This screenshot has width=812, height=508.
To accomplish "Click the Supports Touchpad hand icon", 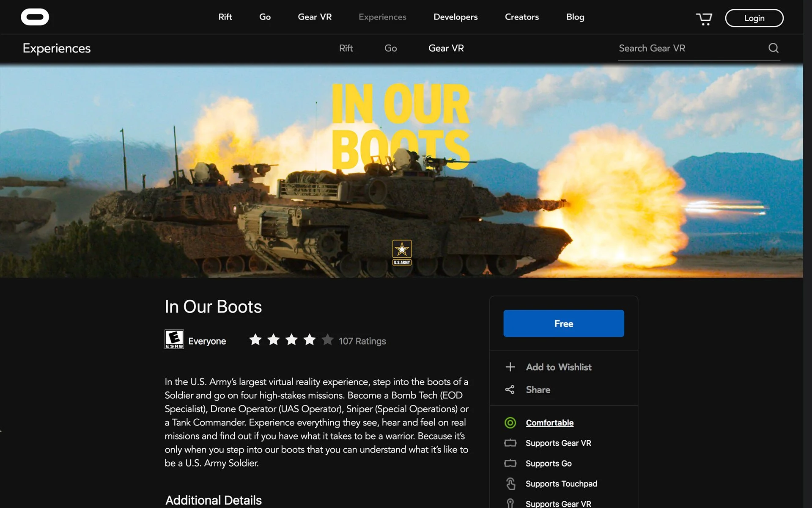I will point(510,483).
